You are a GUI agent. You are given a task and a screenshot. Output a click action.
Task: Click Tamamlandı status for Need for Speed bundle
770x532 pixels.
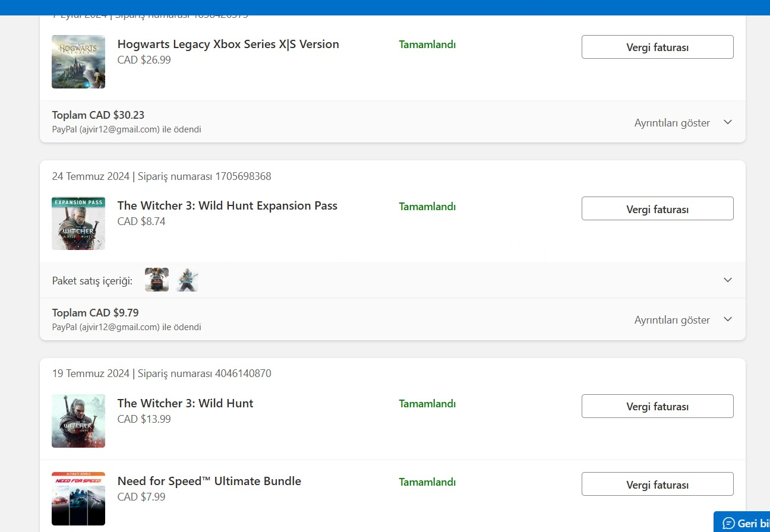427,482
